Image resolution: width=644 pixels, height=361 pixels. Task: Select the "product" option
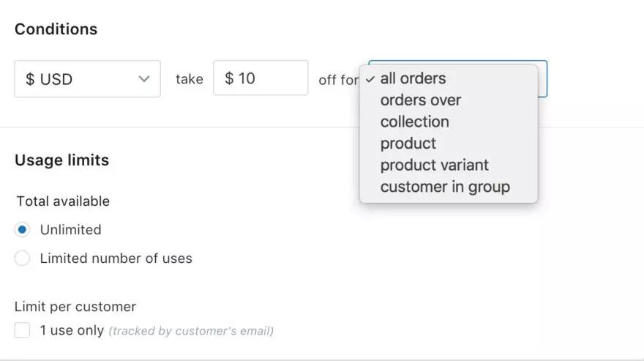[x=408, y=144]
